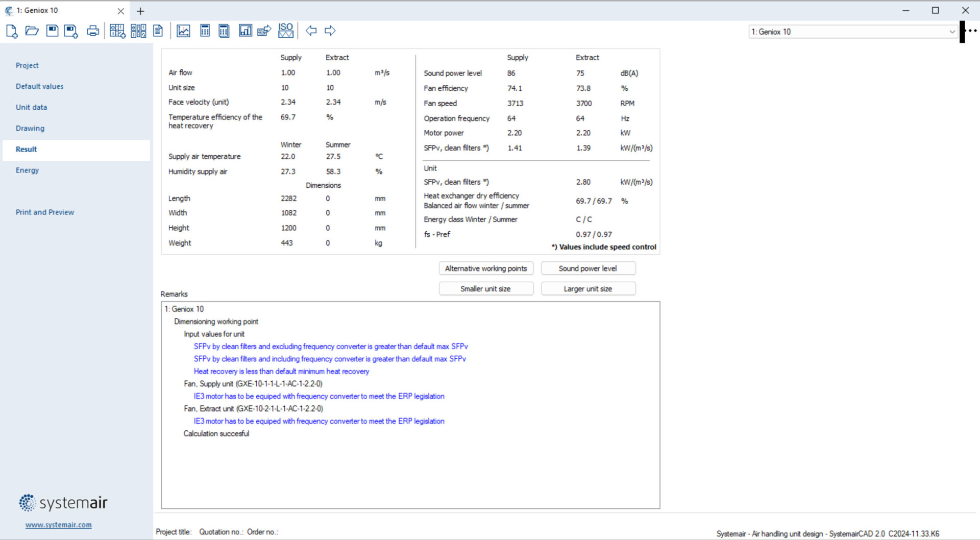Screen dimensions: 980x540
Task: Click energy class value C / C
Action: pyautogui.click(x=584, y=219)
